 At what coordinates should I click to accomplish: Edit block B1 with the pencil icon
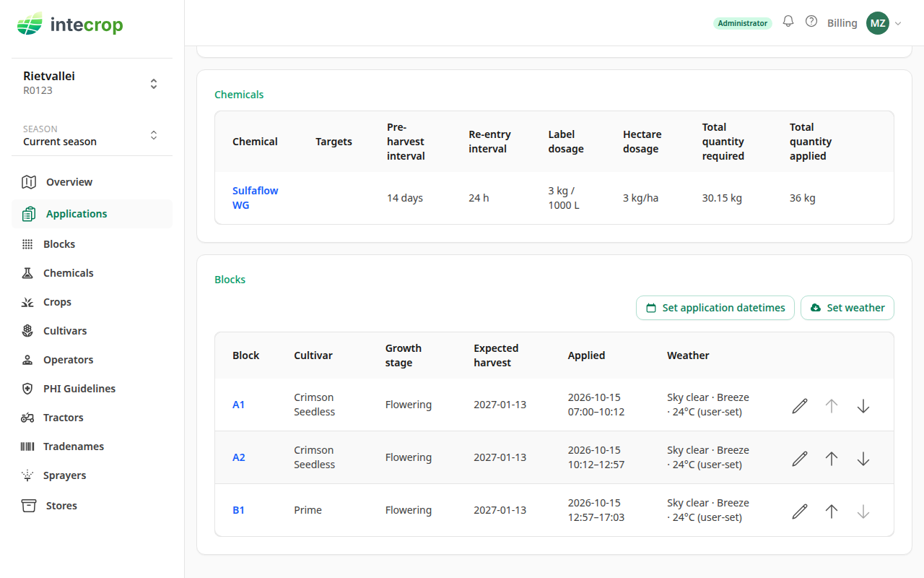[x=800, y=512]
